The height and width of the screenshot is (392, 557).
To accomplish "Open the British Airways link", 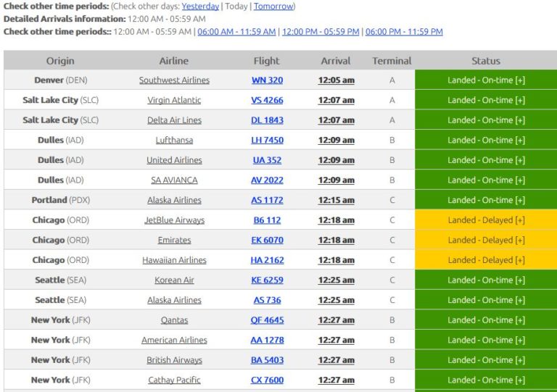I will (x=174, y=360).
